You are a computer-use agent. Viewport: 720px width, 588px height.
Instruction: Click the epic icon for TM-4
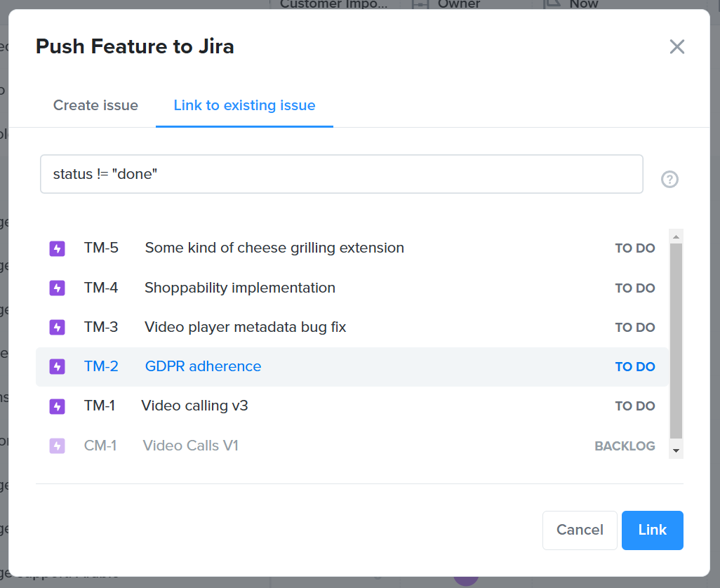coord(58,288)
